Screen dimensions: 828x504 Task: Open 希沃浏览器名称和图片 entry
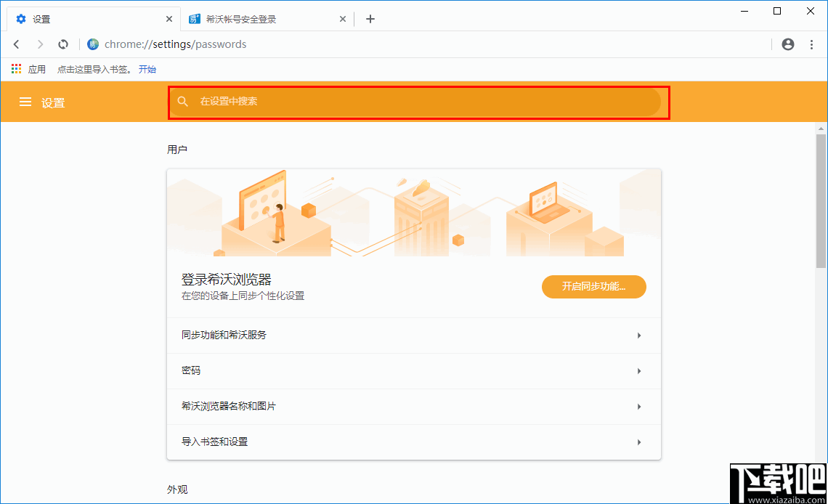pyautogui.click(x=414, y=407)
